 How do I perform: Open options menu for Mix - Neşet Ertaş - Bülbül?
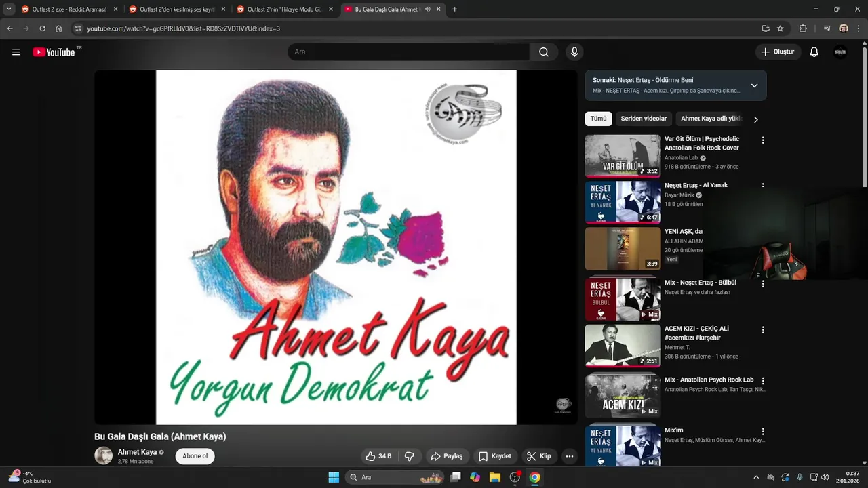[763, 284]
